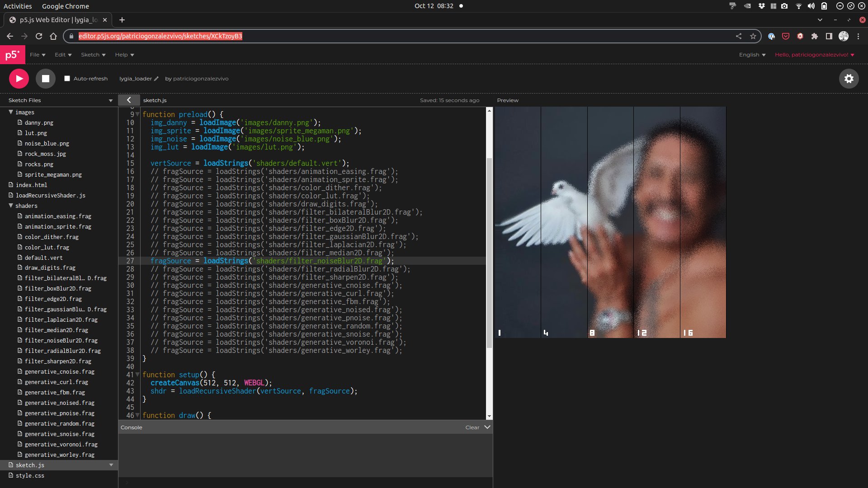
Task: Enable the Auto-refresh checkbox
Action: (67, 79)
